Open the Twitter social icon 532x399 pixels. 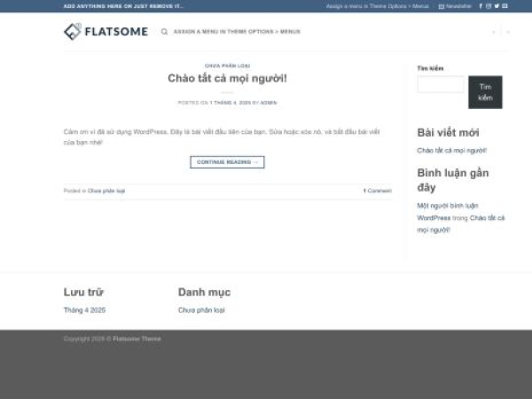tap(497, 6)
